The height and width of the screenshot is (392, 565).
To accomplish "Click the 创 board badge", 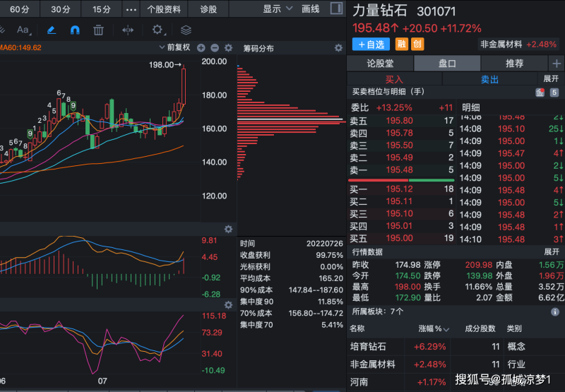I will (417, 44).
